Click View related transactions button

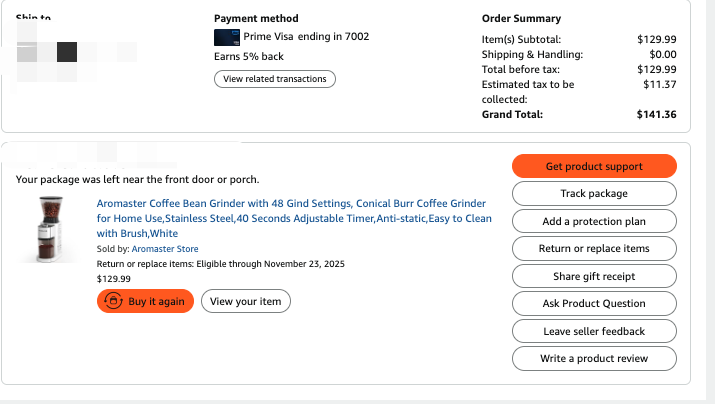275,79
